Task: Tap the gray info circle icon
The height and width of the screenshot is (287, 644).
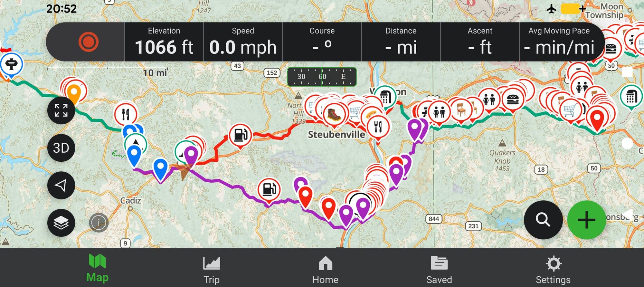Action: point(99,223)
